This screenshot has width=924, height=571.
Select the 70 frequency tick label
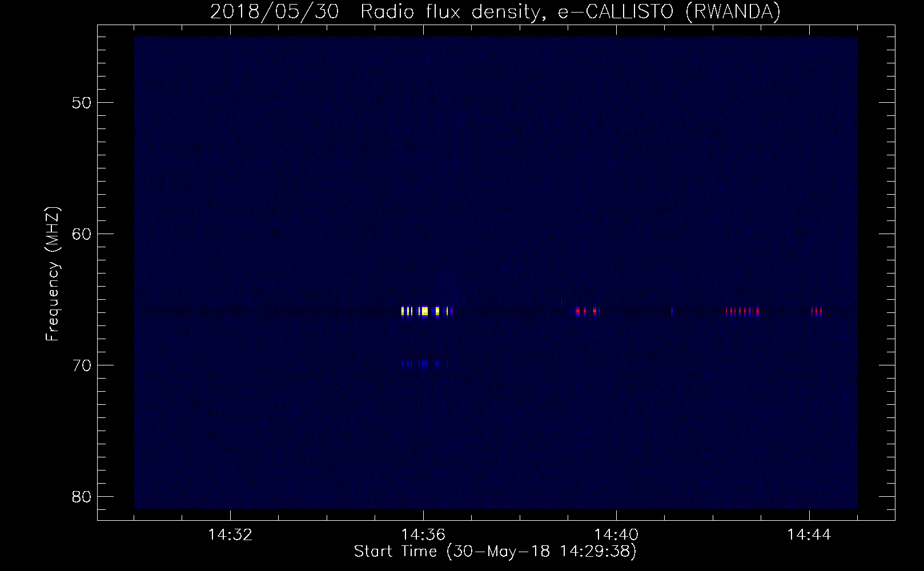82,365
